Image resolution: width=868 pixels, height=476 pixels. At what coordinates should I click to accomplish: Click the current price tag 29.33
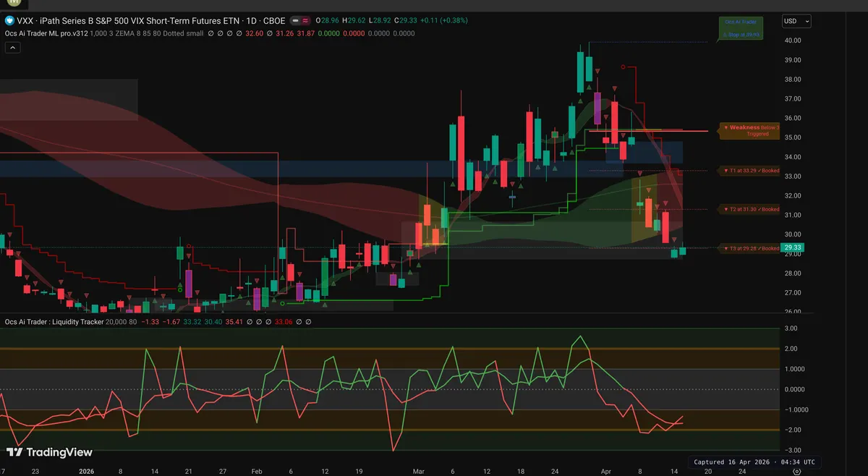[793, 247]
